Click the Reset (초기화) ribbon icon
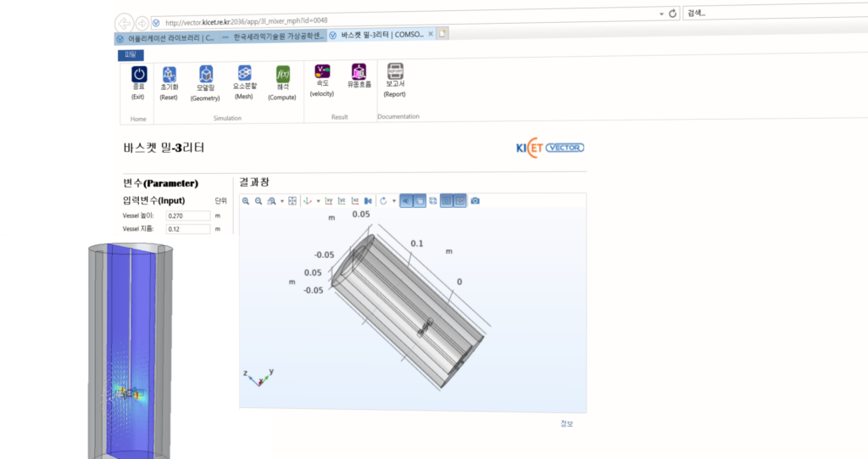Screen dimensions: 868x459 coord(169,75)
